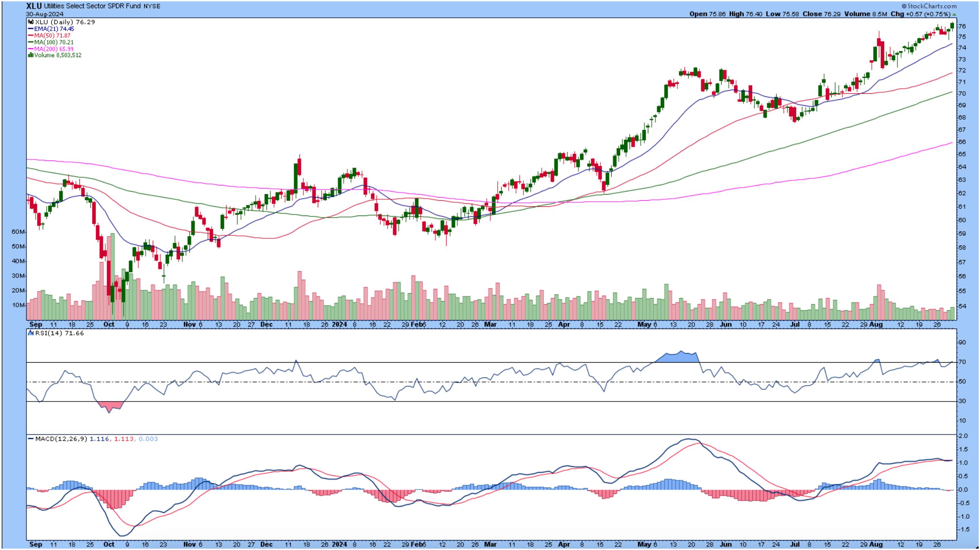Click the green volume bars legend icon
980x550 pixels.
31,55
